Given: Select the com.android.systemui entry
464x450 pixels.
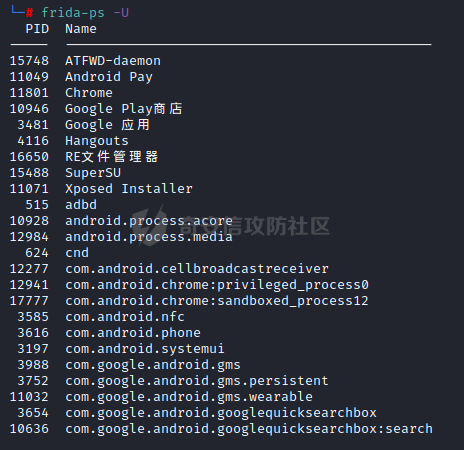Looking at the screenshot, I should point(145,349).
